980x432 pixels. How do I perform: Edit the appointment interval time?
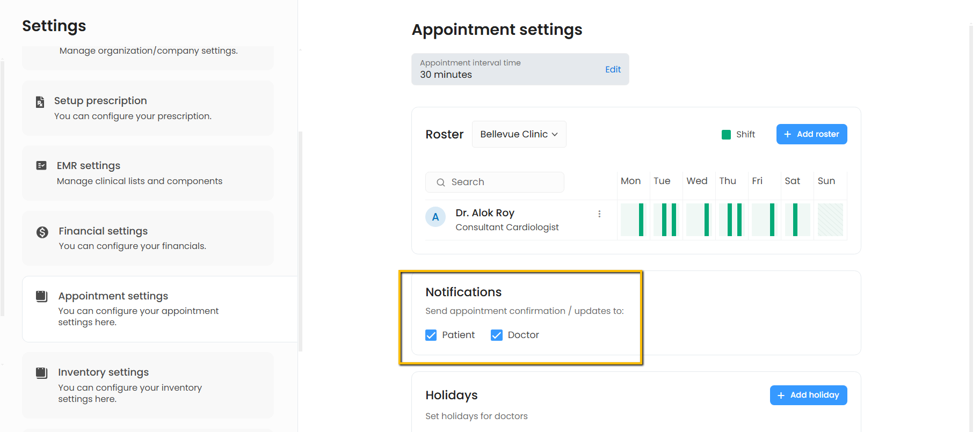(x=613, y=69)
